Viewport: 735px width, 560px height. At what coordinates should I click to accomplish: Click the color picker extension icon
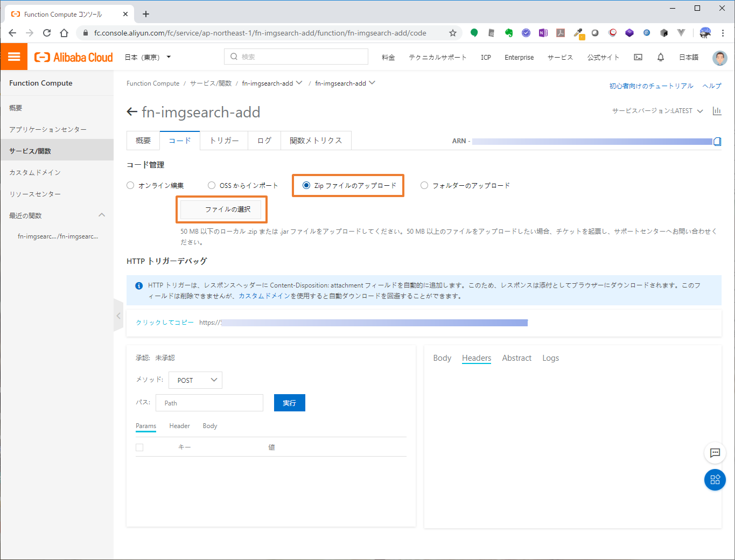pos(578,33)
